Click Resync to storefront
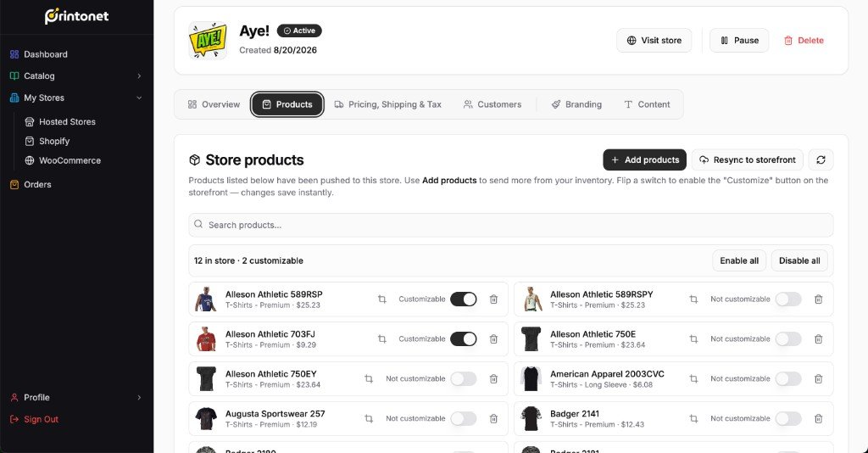868x453 pixels. click(748, 160)
